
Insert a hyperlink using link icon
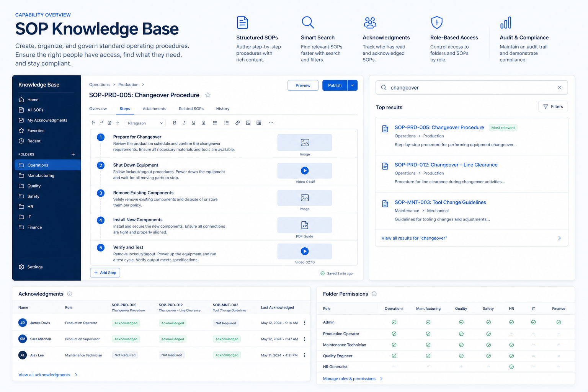(x=237, y=123)
